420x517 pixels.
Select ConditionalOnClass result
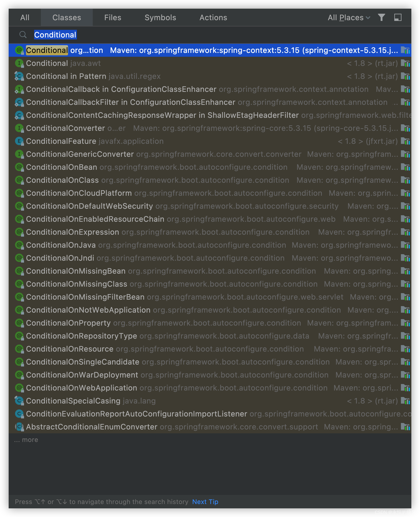(x=210, y=180)
